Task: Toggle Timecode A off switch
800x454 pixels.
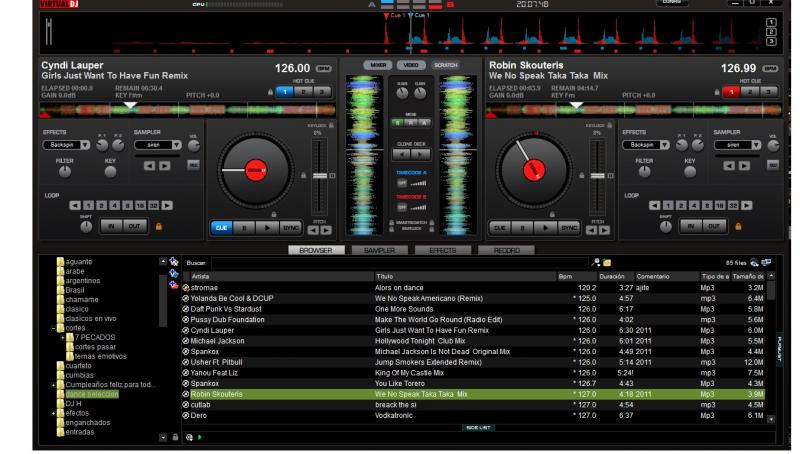Action: click(x=403, y=183)
